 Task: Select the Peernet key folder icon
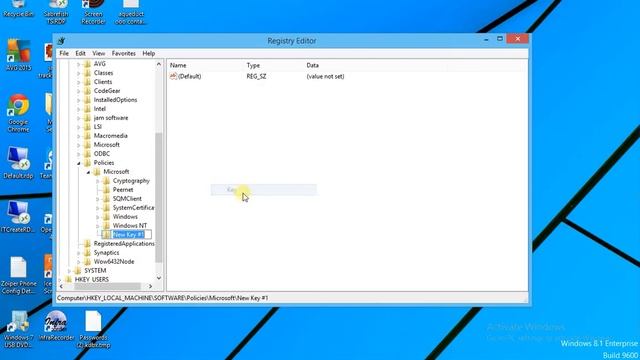[x=106, y=189]
